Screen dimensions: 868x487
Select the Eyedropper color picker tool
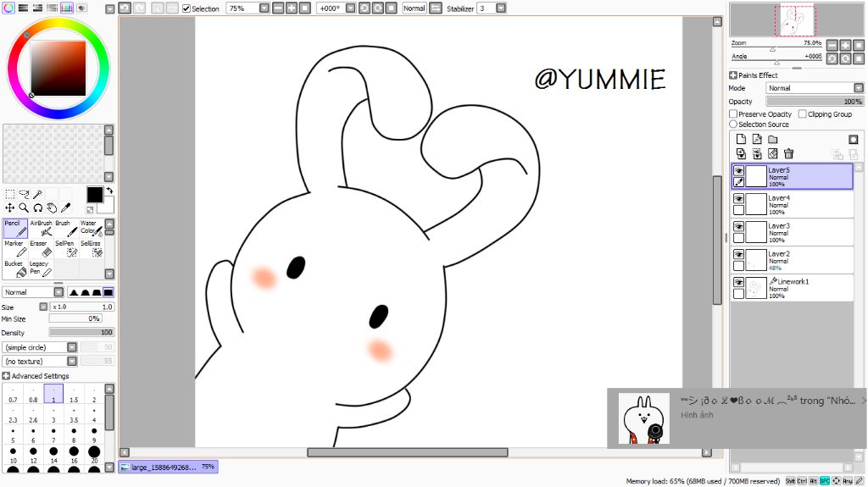pyautogui.click(x=65, y=208)
